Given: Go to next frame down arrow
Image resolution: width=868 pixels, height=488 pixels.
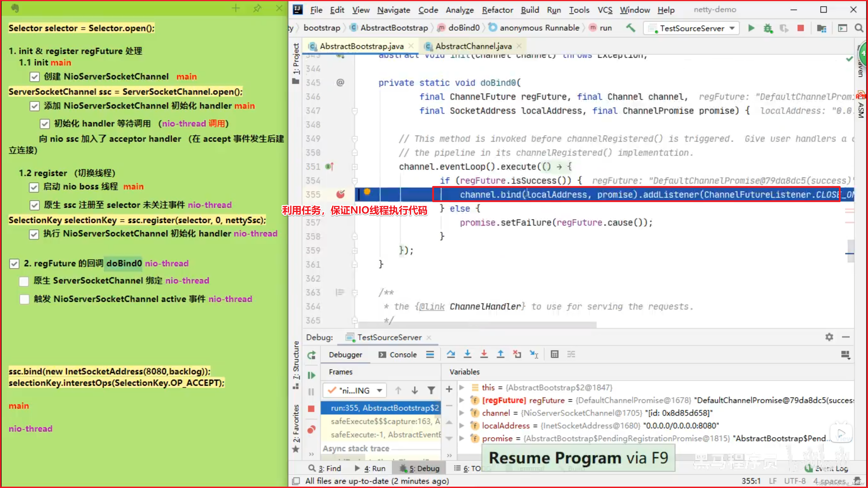Looking at the screenshot, I should [415, 390].
